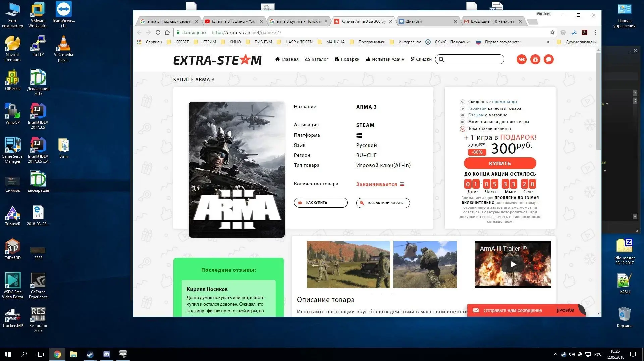
Task: Show previous screenshot with left arrow
Action: 315,265
